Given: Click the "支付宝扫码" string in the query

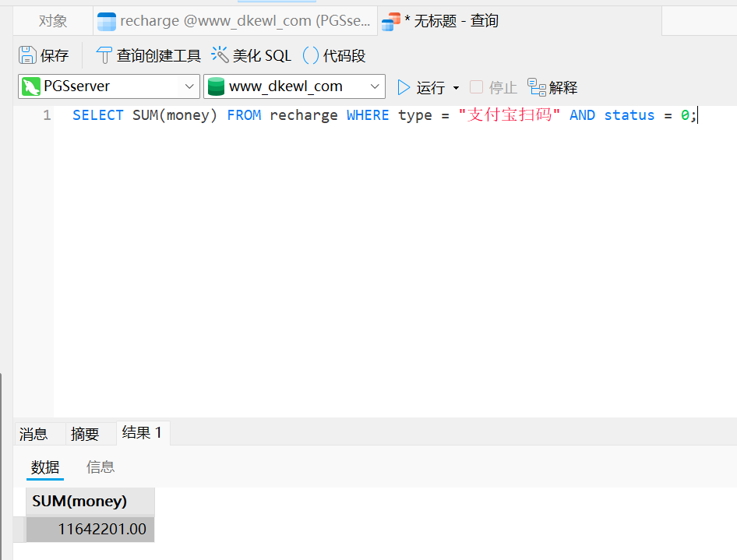Looking at the screenshot, I should pos(510,115).
